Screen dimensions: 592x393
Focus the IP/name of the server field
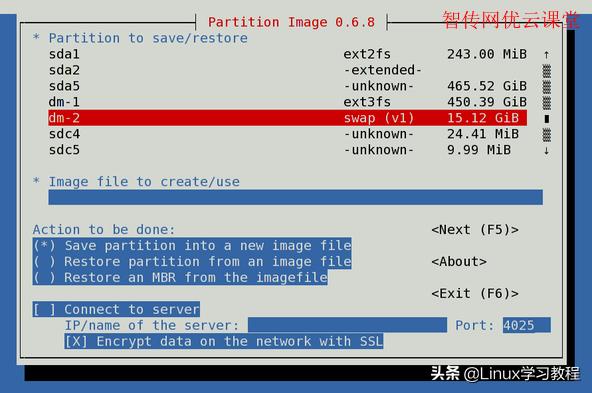347,325
